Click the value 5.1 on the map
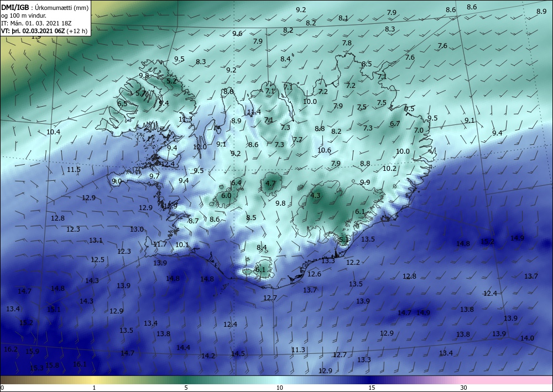The height and width of the screenshot is (392, 553). tap(344, 240)
